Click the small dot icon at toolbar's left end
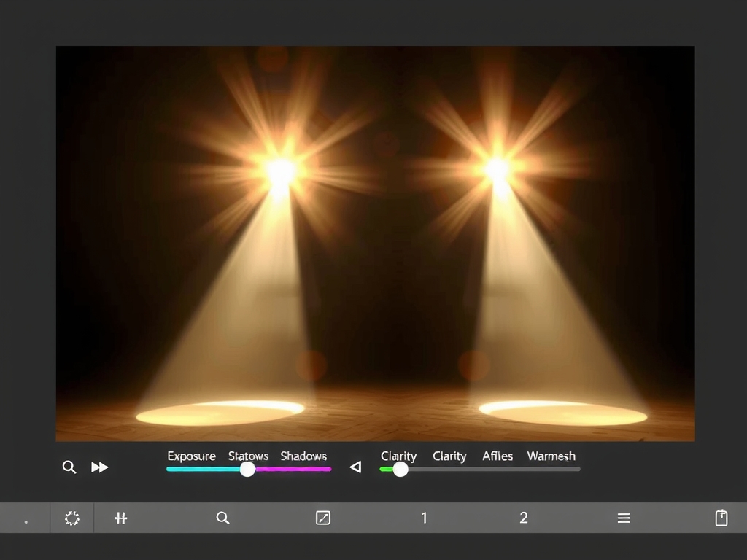This screenshot has width=747, height=560. click(x=26, y=522)
